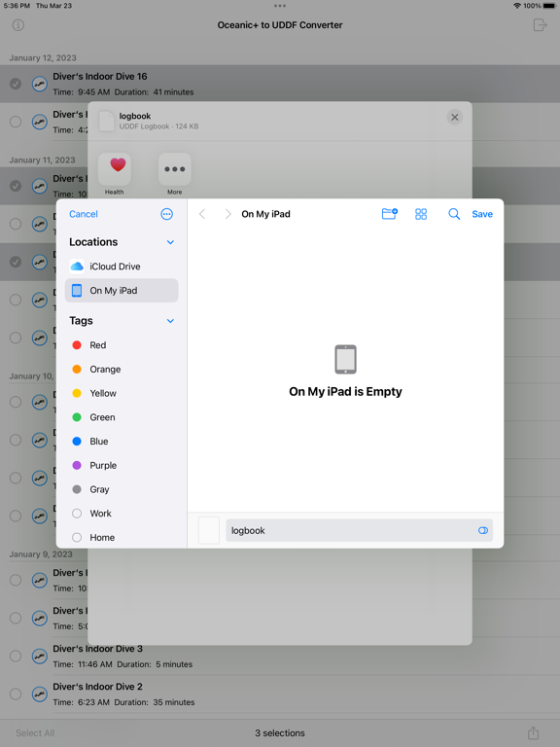Open Diver's Indoor Dive 3 entry
The image size is (560, 747).
[280, 656]
